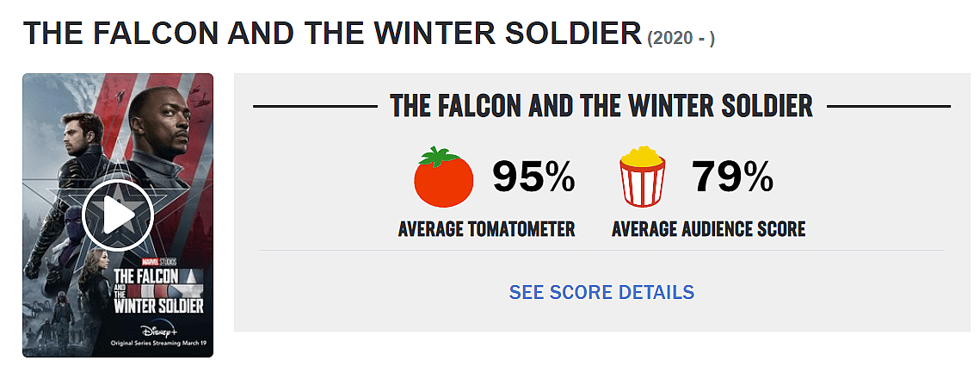Click the (2020 - ) year range
The width and height of the screenshot is (980, 373).
(x=681, y=39)
